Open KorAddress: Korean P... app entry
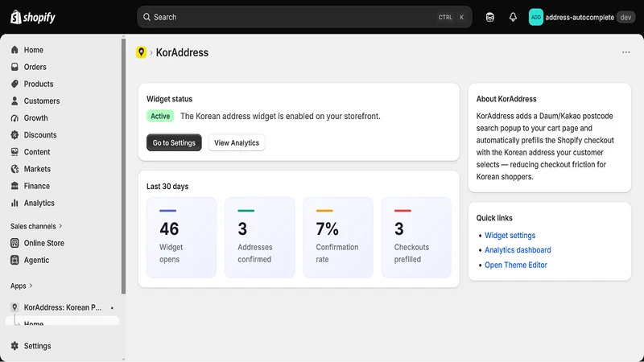 click(62, 307)
